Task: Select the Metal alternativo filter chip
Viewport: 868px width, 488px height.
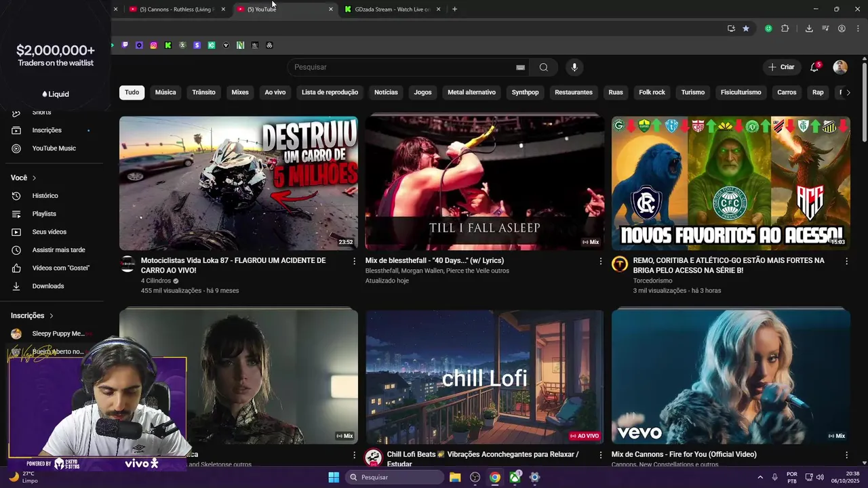Action: click(x=471, y=92)
